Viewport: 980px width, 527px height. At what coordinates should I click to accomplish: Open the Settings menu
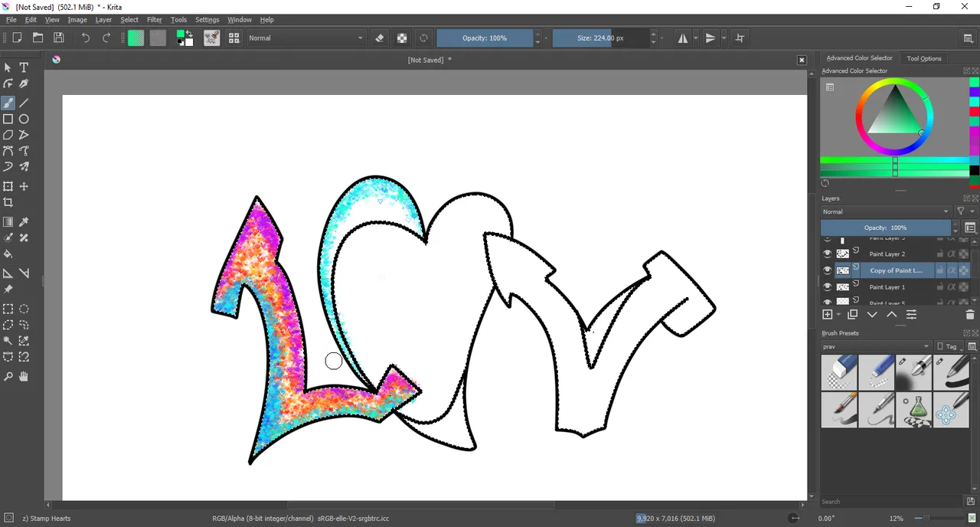(207, 19)
